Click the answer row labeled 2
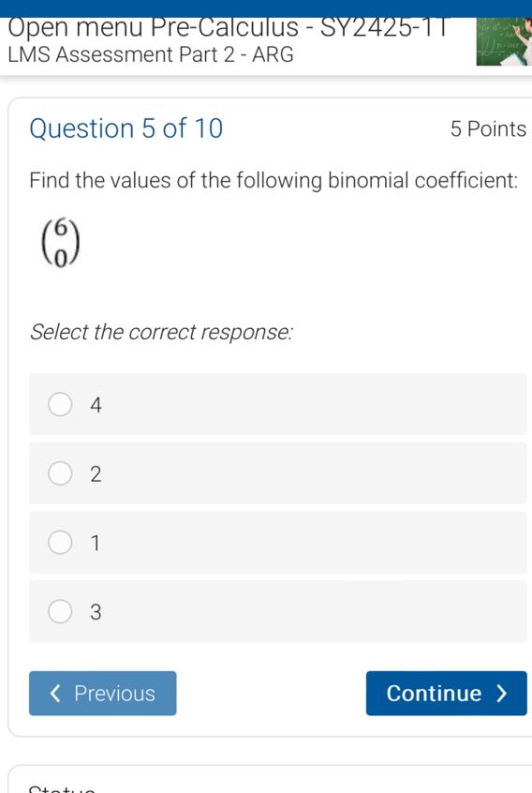Viewport: 532px width, 793px height. tap(278, 473)
